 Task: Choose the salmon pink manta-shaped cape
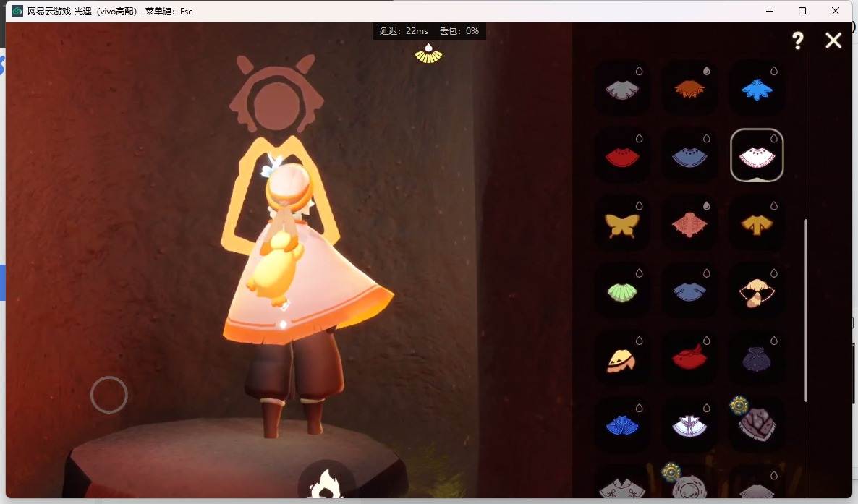(x=689, y=223)
